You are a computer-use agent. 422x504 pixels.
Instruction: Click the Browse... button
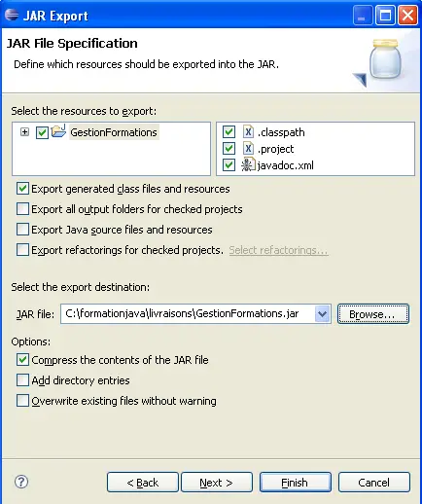tap(373, 314)
